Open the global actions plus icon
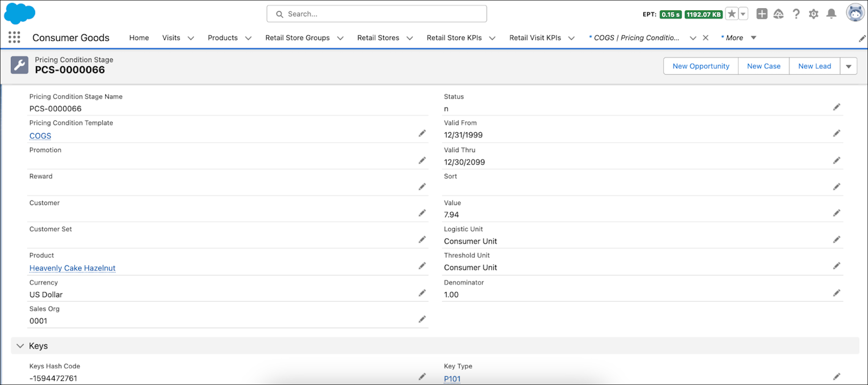Screen dimensions: 868x385 [x=762, y=14]
